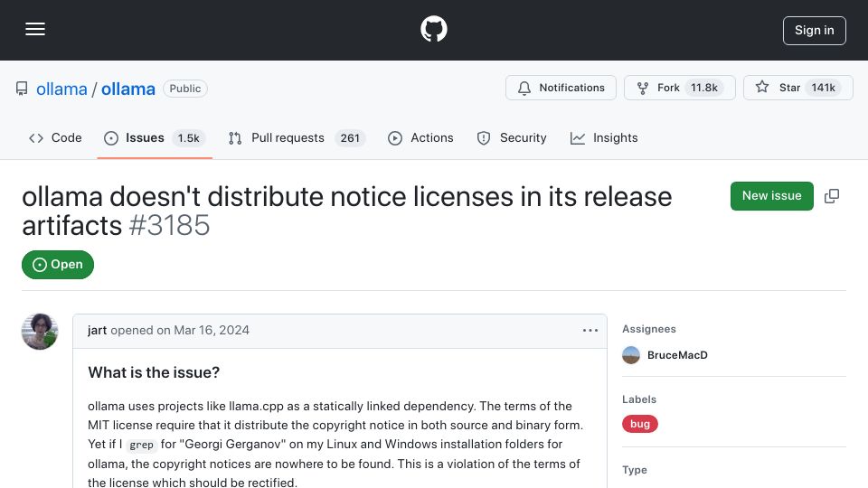868x488 pixels.
Task: Click the Public visibility badge
Action: coord(184,89)
